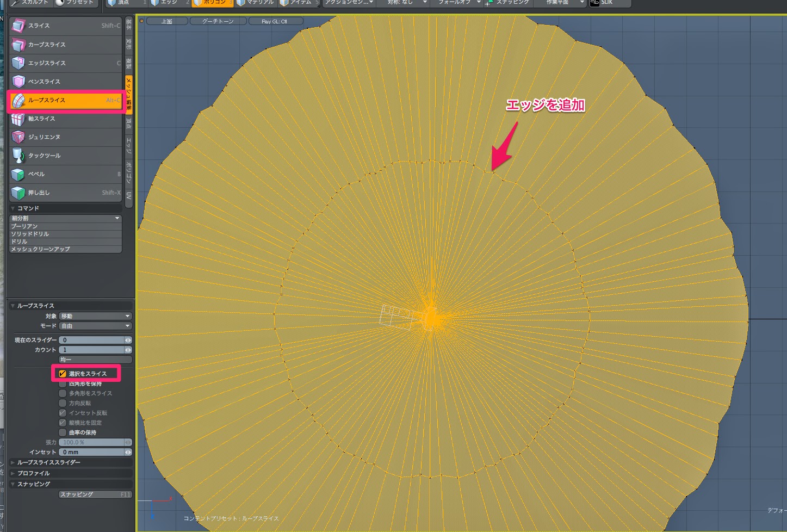Viewport: 787px width, 532px height.
Task: Open the 基本 vertical tab
Action: coord(129,24)
